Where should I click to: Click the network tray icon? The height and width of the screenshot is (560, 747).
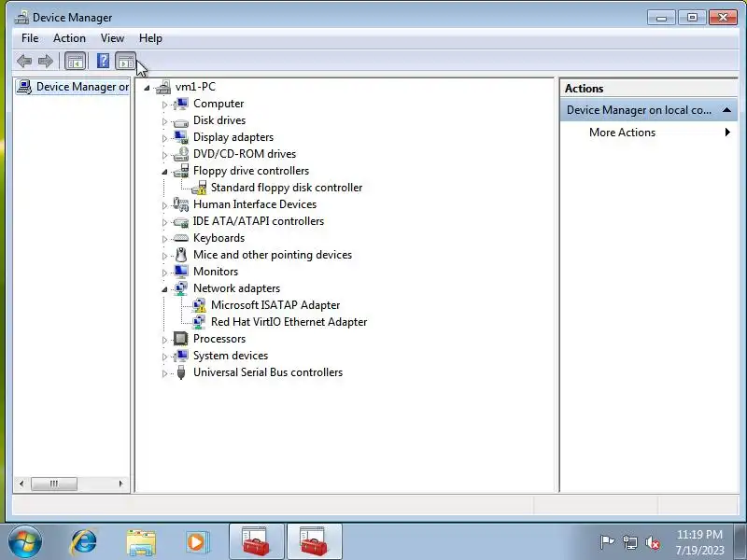(629, 542)
